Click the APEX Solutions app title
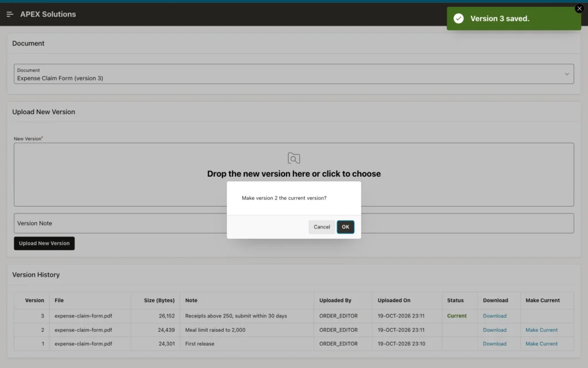The height and width of the screenshot is (368, 588). click(x=48, y=14)
